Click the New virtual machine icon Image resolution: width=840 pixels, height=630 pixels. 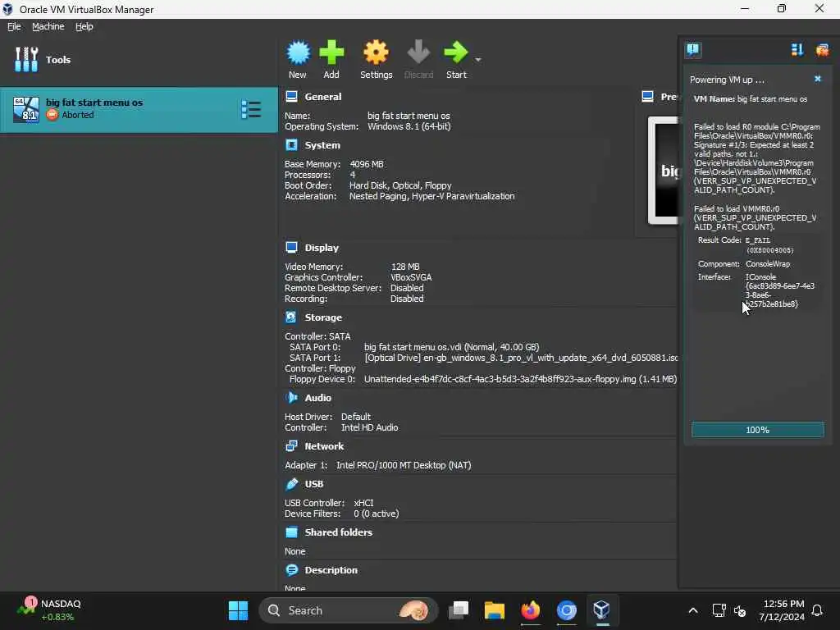(x=298, y=52)
